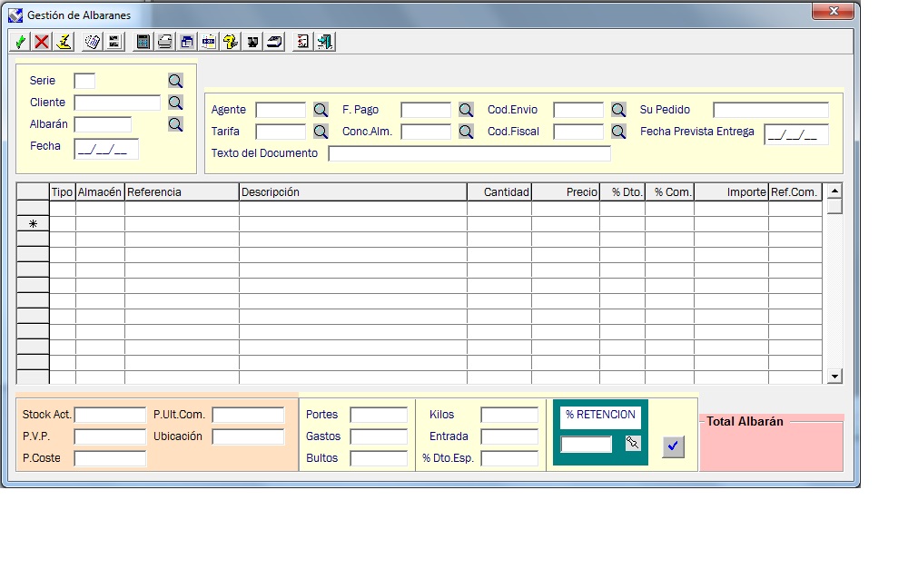Open the Agente lookup magnifier
This screenshot has width=918, height=588.
pos(321,110)
